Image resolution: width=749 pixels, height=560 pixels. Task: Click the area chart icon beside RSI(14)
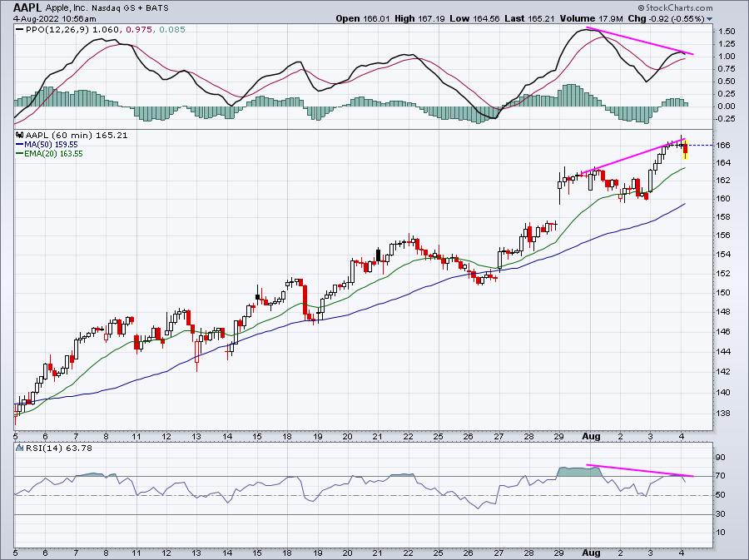20,448
